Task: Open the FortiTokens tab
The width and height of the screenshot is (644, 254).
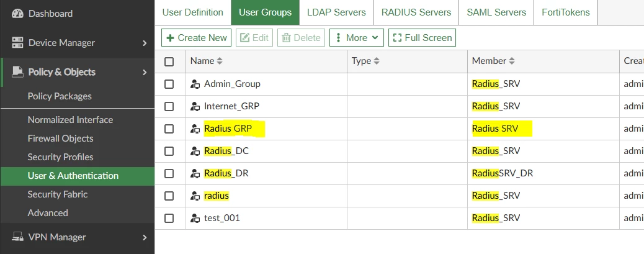Action: coord(566,12)
